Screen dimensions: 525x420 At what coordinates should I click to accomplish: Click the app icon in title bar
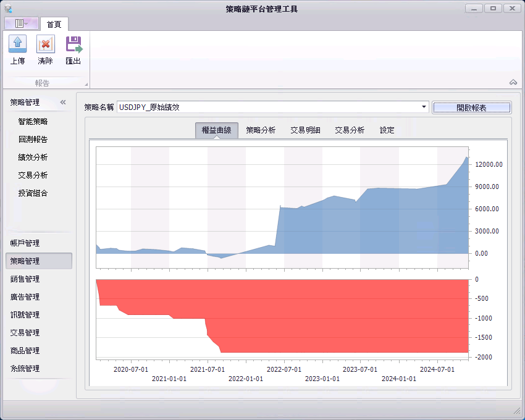click(8, 9)
